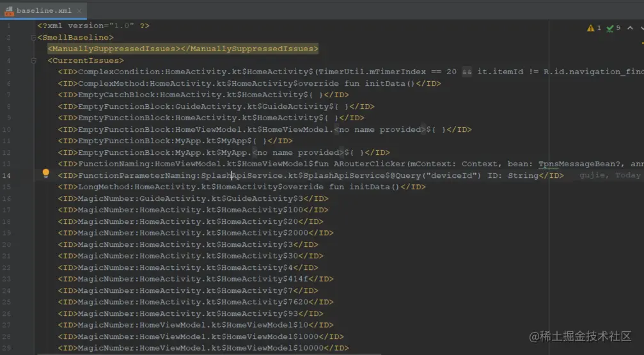Switch to the baseline.xml editor tab
644x355 pixels.
pyautogui.click(x=43, y=11)
